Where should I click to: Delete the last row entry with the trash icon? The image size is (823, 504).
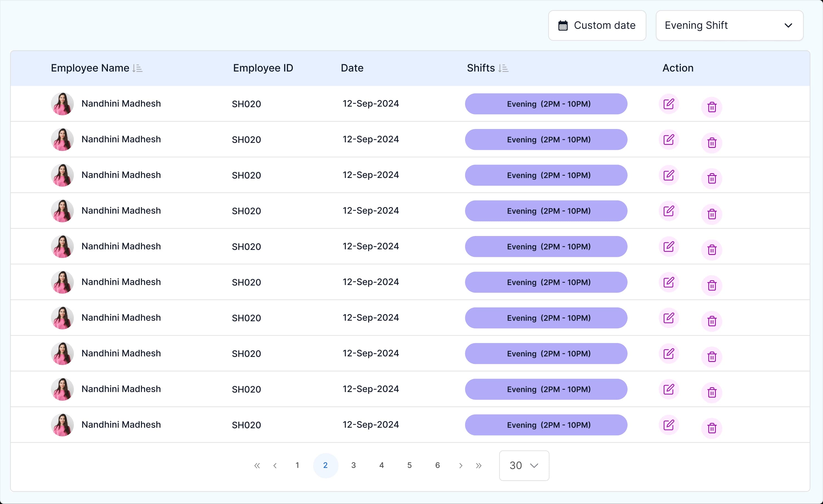[712, 428]
